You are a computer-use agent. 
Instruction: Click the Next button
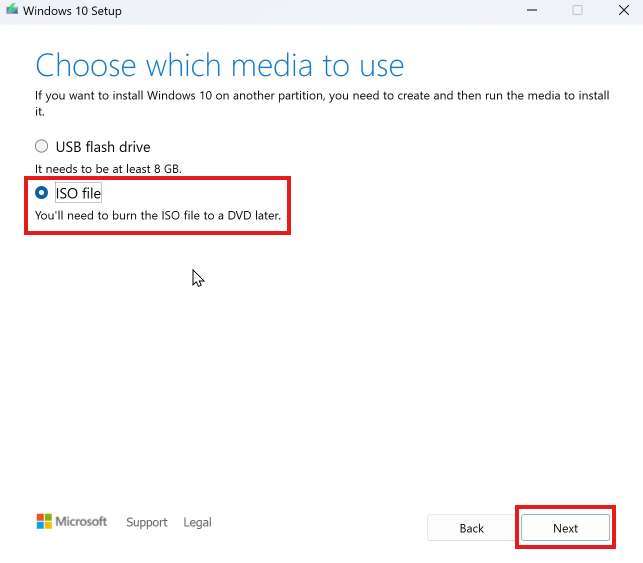tap(565, 528)
